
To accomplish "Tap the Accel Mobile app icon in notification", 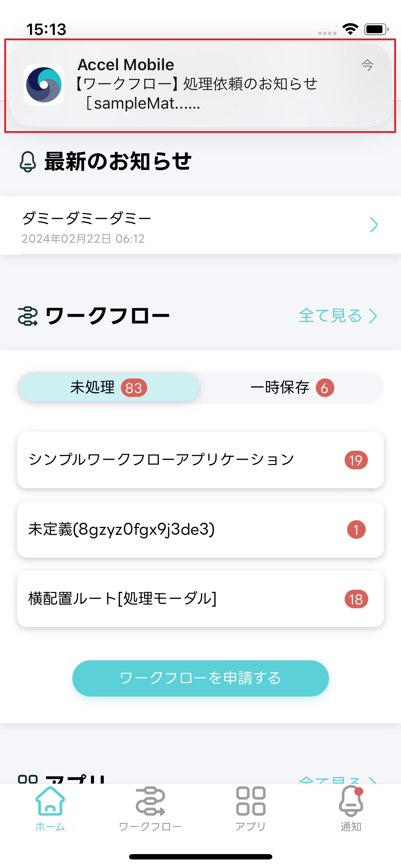I will pyautogui.click(x=44, y=85).
